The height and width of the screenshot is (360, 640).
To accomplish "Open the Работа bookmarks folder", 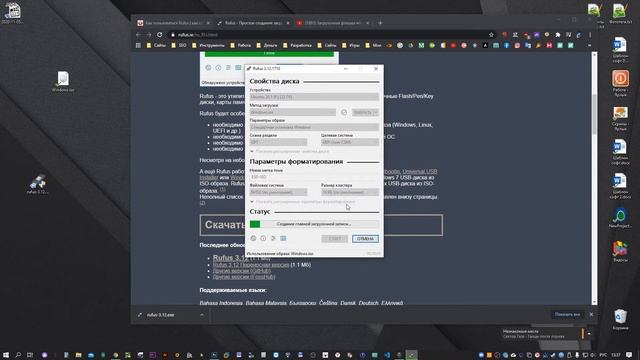I will 240,45.
